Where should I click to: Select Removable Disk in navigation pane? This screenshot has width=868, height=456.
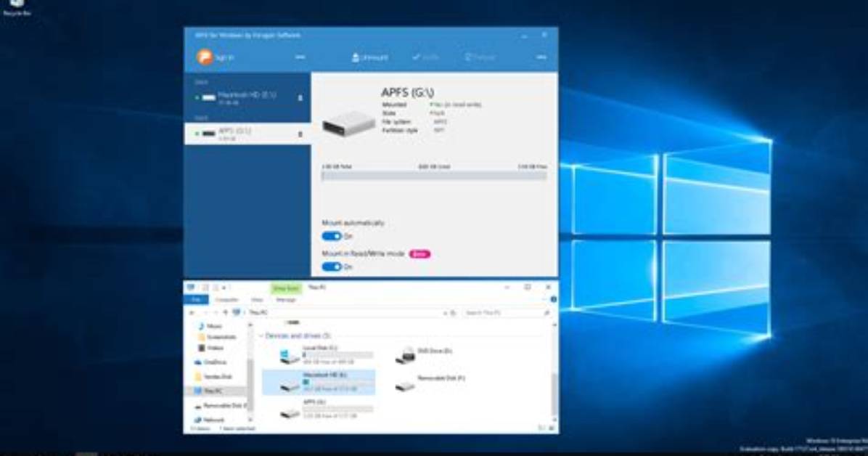pos(221,406)
